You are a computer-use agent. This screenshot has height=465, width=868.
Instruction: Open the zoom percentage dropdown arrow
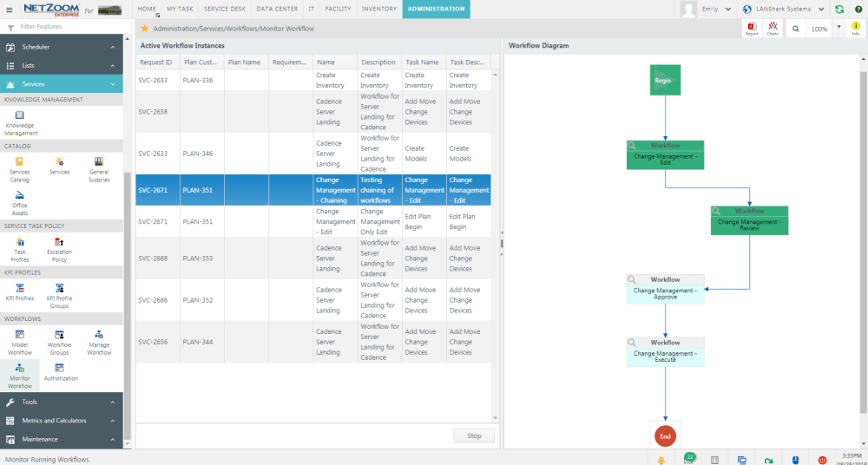pos(838,28)
